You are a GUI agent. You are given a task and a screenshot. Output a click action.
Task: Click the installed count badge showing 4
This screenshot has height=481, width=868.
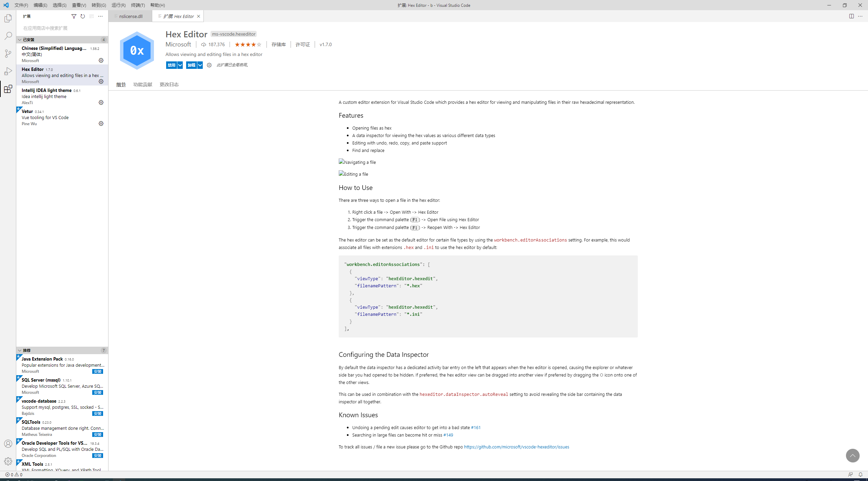[x=103, y=40]
